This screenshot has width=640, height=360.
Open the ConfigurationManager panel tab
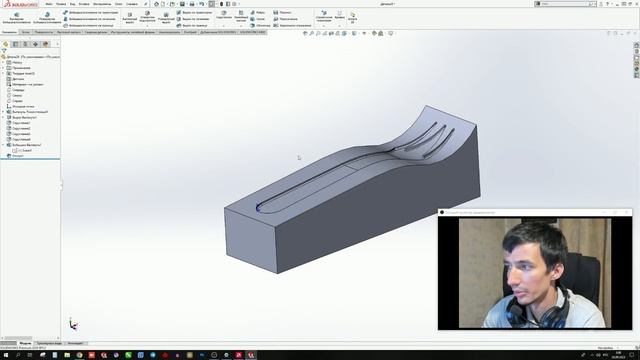(x=25, y=44)
